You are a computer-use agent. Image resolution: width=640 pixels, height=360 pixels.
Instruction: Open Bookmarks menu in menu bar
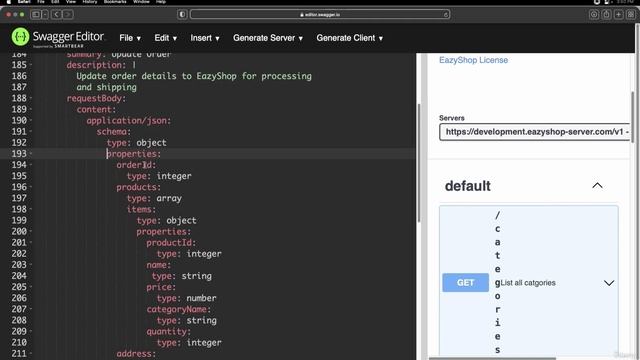coord(115,2)
